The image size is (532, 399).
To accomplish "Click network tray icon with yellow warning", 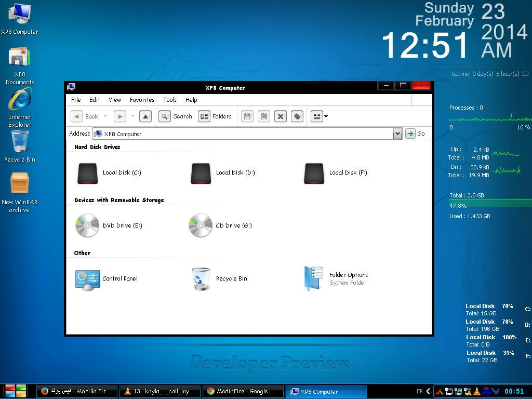I will point(468,391).
